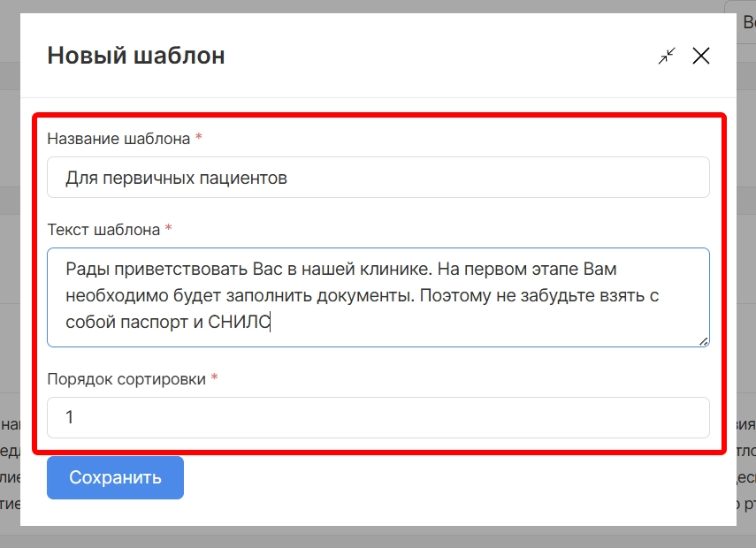Image resolution: width=756 pixels, height=548 pixels.
Task: Click the Название шаблона label
Action: [x=118, y=139]
